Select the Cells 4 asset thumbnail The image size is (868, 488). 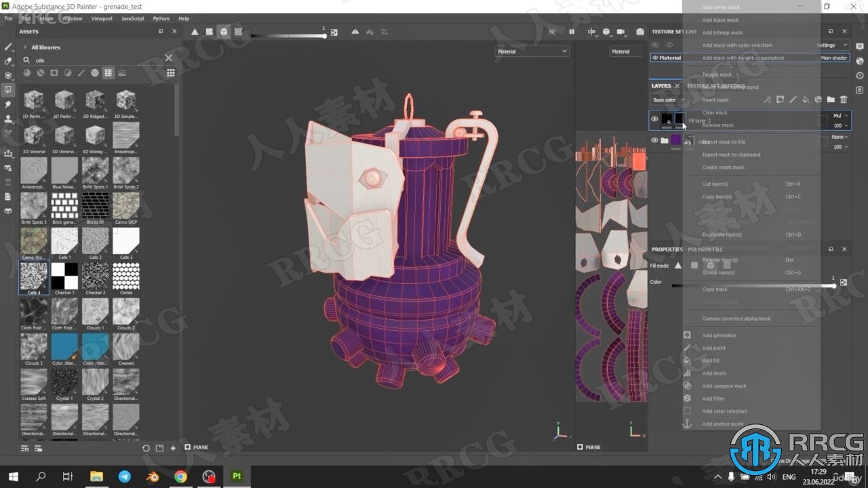tap(34, 276)
